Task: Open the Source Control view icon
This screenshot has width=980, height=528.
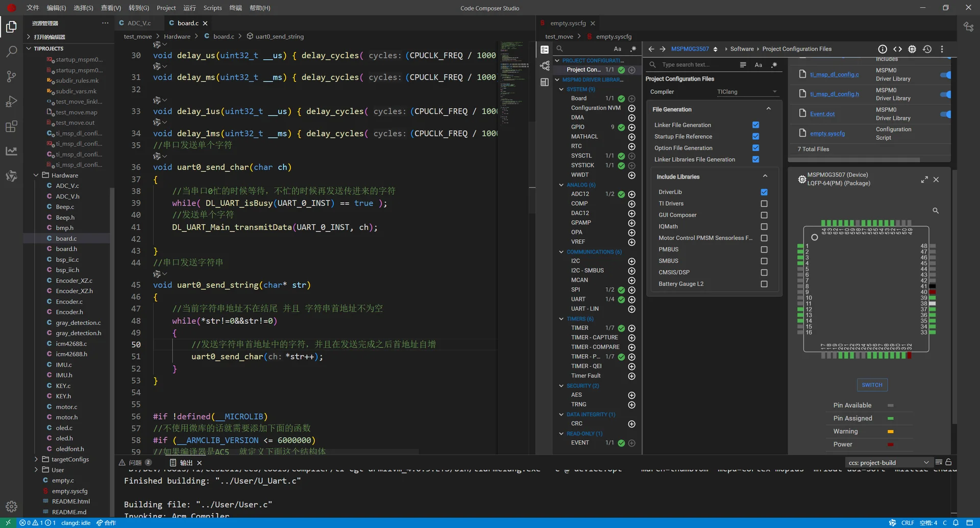Action: 11,77
